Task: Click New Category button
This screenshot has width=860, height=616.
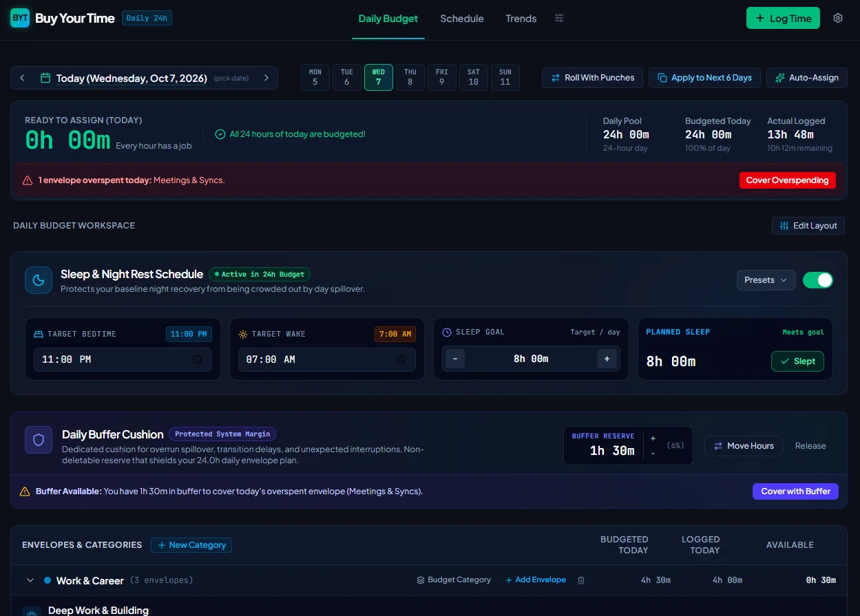Action: pyautogui.click(x=191, y=545)
